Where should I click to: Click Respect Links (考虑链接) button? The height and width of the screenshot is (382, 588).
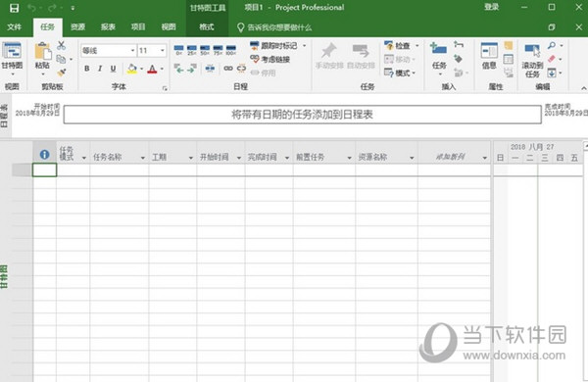click(x=270, y=59)
